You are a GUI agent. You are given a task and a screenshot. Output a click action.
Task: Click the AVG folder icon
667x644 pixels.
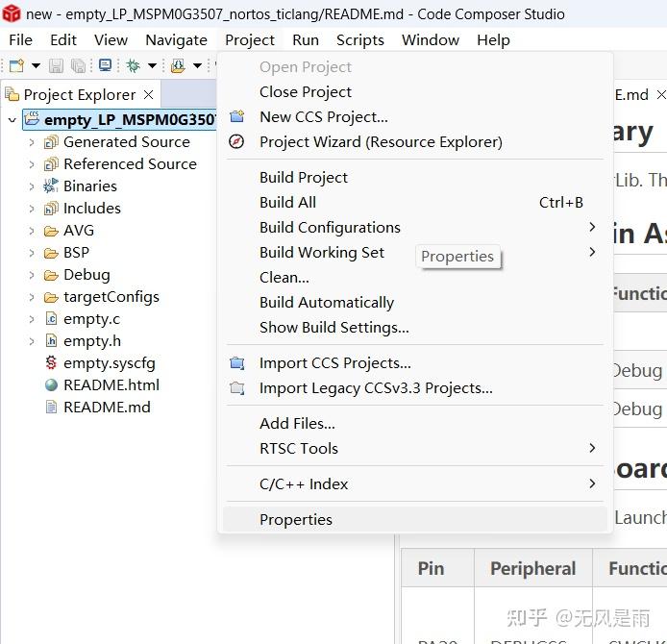[x=51, y=231]
